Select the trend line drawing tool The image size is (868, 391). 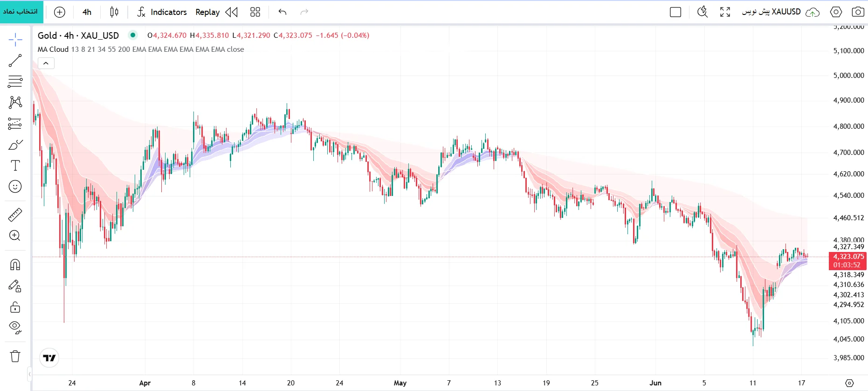(x=15, y=61)
